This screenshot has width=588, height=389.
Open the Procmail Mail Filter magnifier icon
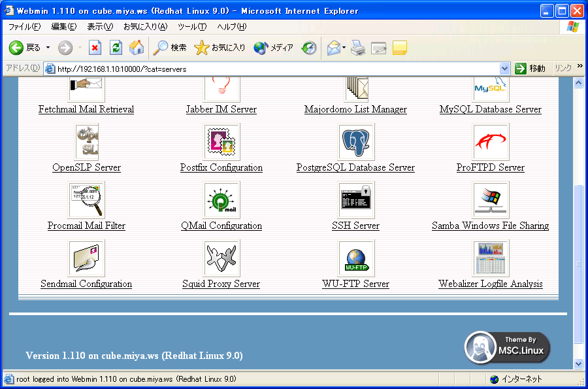(x=86, y=200)
